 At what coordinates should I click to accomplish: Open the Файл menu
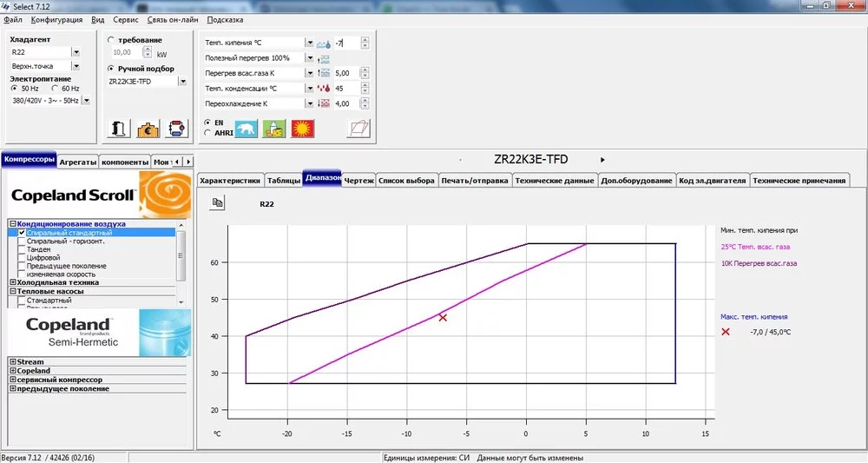(x=13, y=19)
